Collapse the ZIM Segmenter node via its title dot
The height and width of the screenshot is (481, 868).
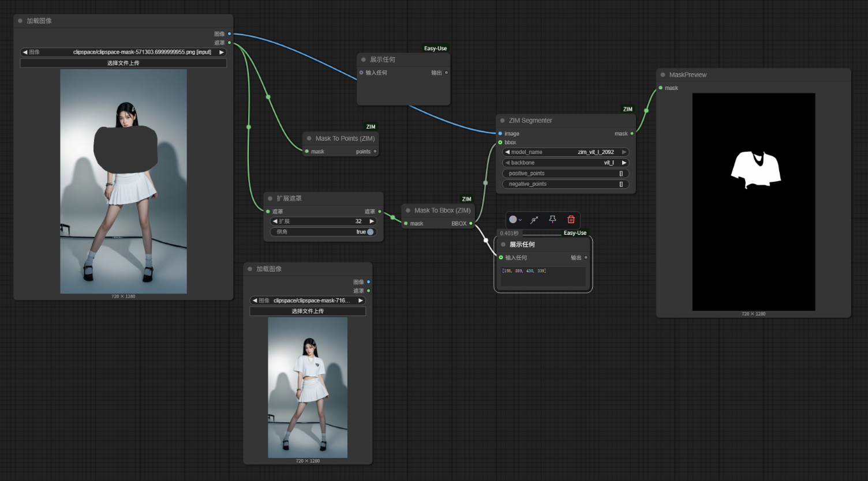503,121
